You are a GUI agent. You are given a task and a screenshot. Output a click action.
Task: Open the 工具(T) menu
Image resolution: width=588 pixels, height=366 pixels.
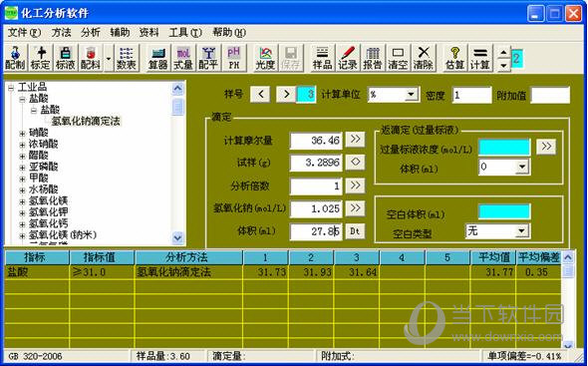point(185,32)
